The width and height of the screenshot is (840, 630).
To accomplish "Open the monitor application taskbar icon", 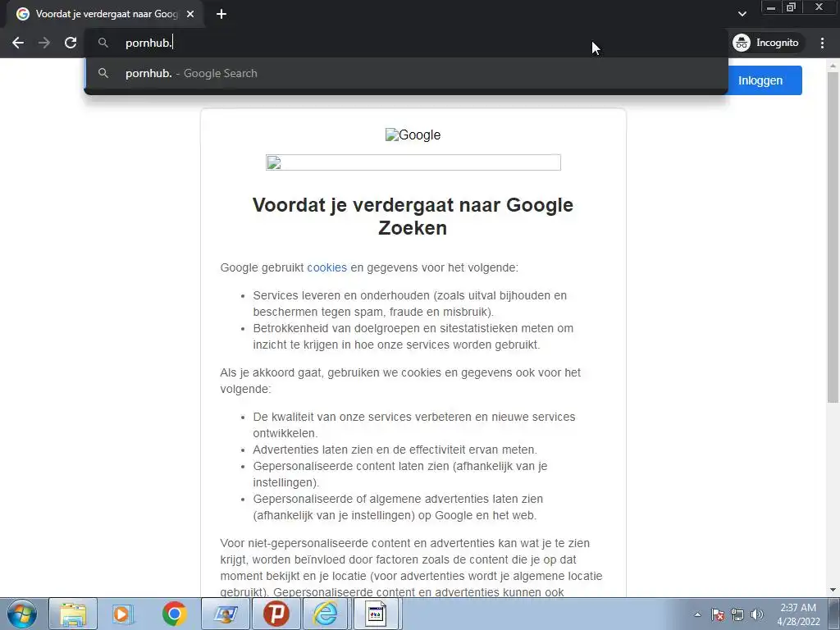I will tap(226, 614).
